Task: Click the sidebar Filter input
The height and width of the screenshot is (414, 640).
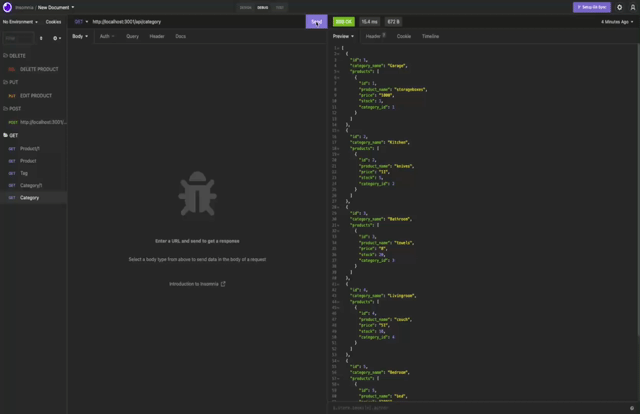Action: coord(18,38)
